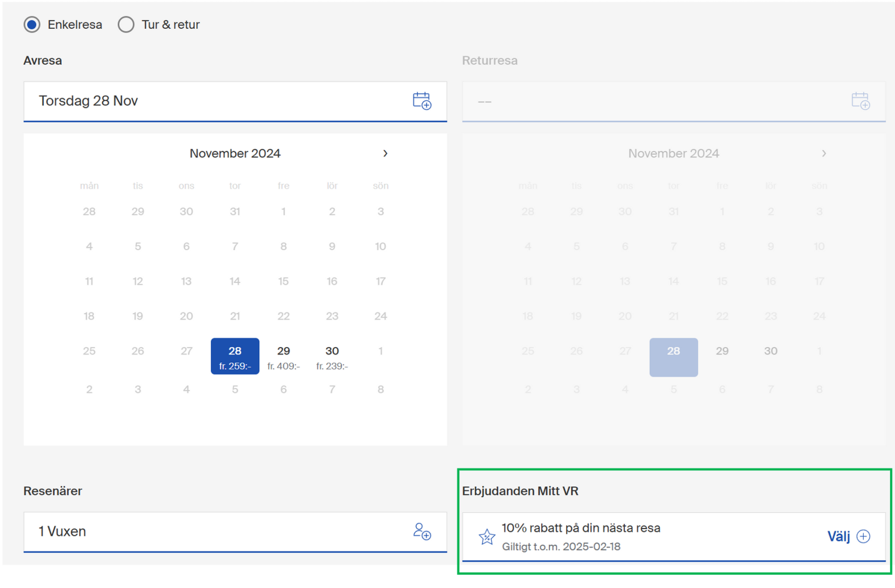Click the Returresa calendar icon
Viewport: 895px width, 588px height.
860,101
